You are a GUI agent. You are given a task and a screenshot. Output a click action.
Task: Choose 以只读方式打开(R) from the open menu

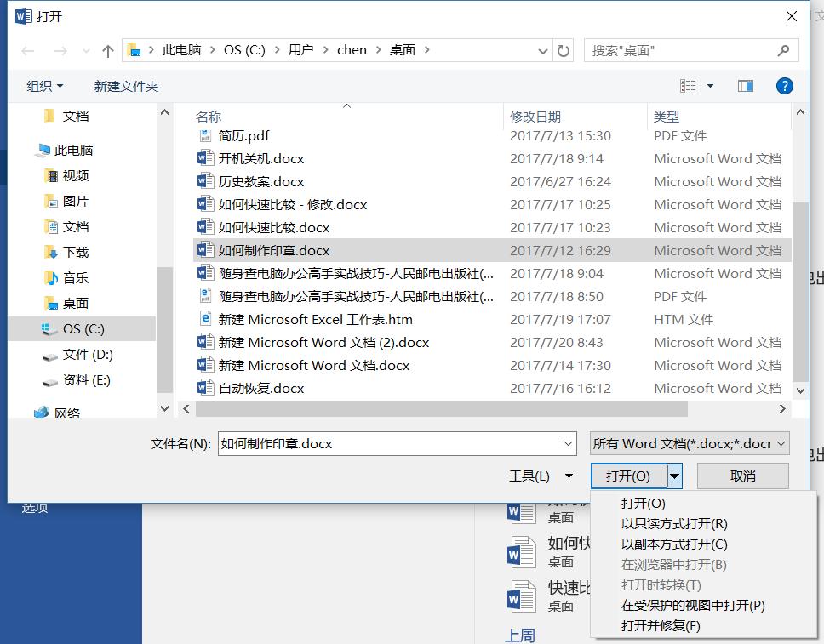pyautogui.click(x=672, y=523)
